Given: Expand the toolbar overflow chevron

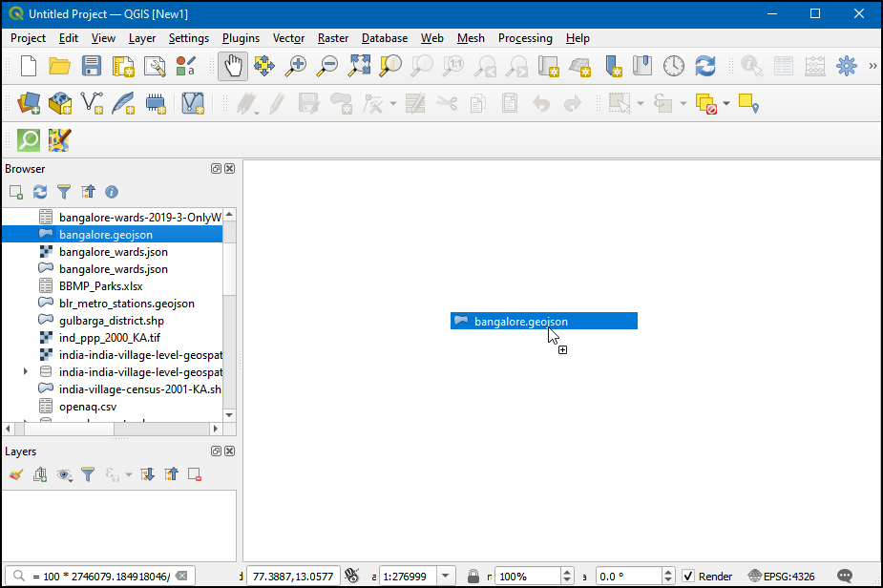Looking at the screenshot, I should tap(872, 66).
